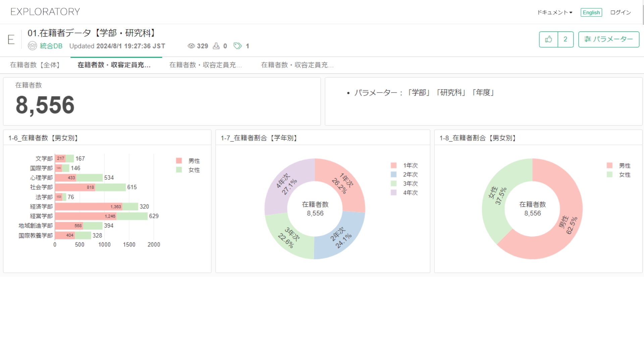Toggle 2年次 legend in grade donut chart
The height and width of the screenshot is (362, 644).
pos(410,175)
